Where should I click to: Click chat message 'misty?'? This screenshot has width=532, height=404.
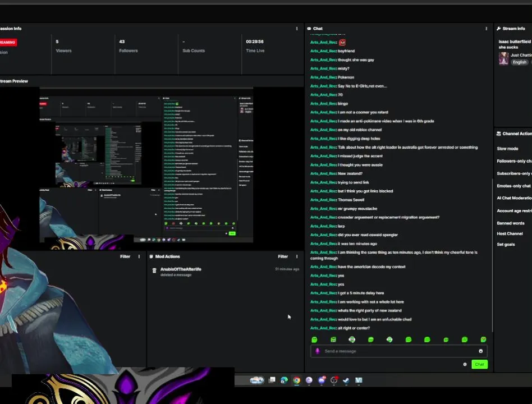click(x=343, y=68)
